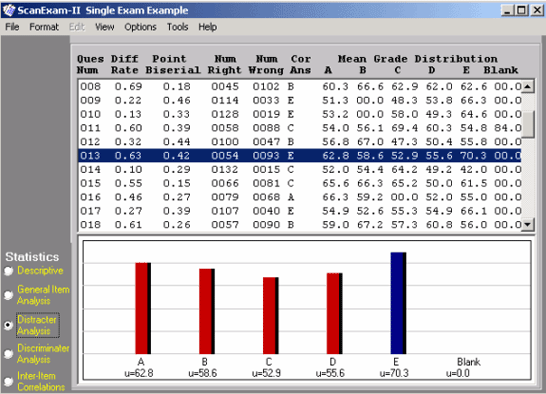Click the red bar for answer D

334,314
